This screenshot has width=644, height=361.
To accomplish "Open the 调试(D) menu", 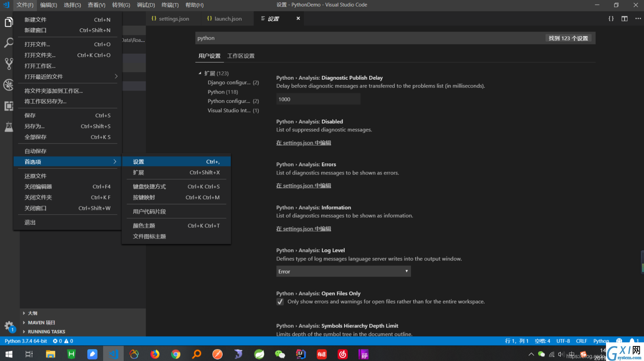I will coord(146,5).
